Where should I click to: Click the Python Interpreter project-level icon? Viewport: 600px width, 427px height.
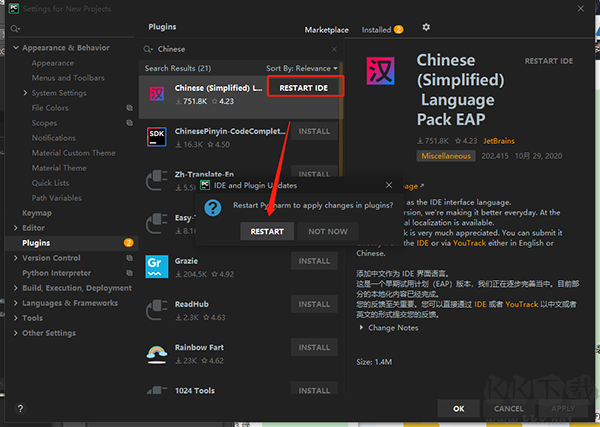[130, 273]
